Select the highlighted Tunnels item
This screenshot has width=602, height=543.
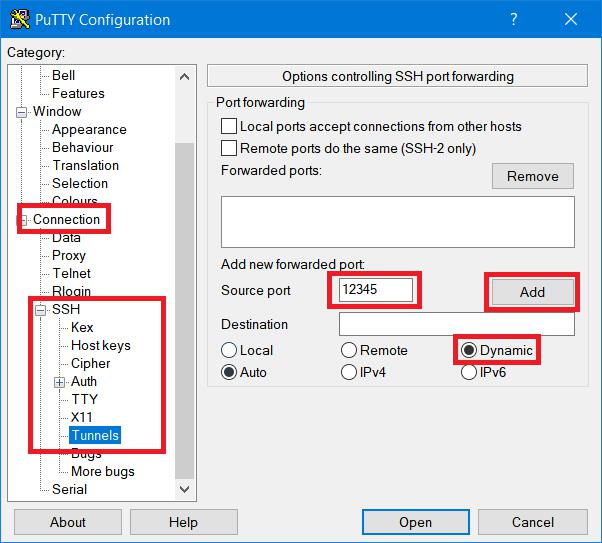(x=95, y=435)
